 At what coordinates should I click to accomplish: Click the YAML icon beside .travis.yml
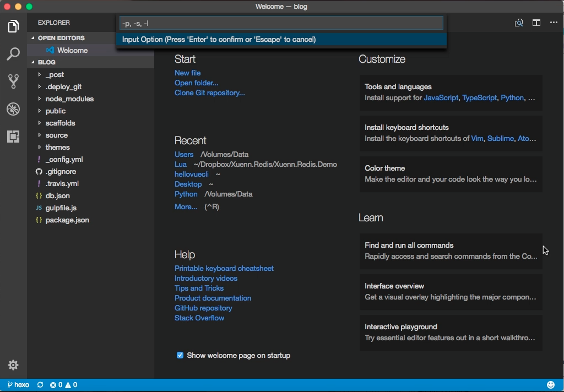coord(39,183)
